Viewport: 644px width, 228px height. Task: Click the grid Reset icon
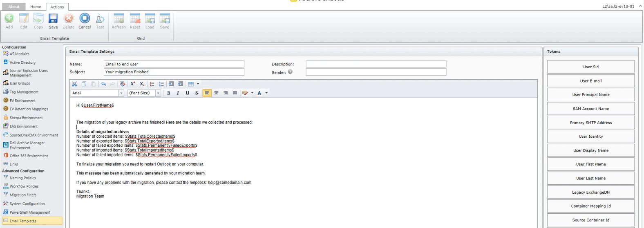tap(135, 18)
